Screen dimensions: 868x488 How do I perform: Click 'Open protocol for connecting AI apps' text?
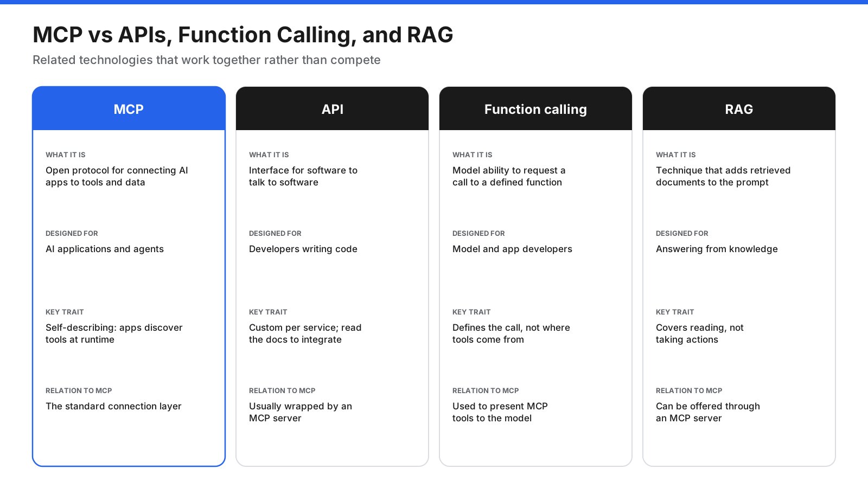click(x=117, y=176)
